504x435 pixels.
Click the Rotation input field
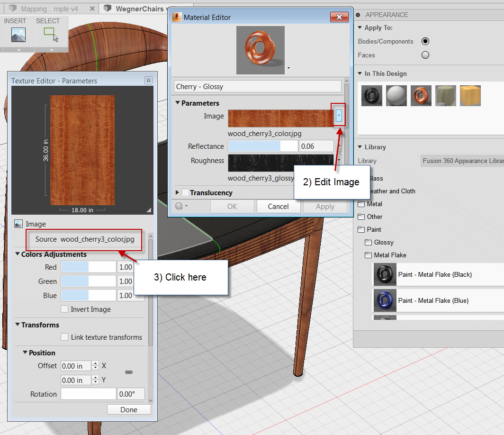click(x=88, y=394)
